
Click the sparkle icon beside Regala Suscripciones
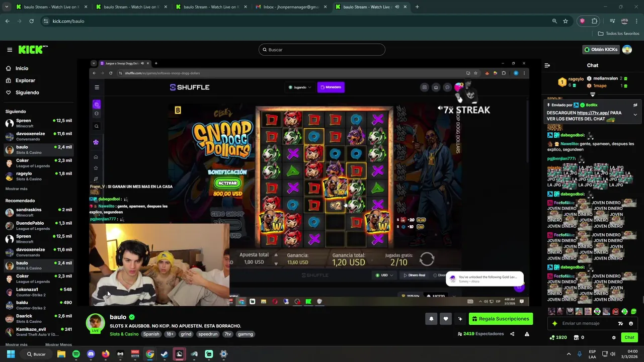pyautogui.click(x=460, y=319)
